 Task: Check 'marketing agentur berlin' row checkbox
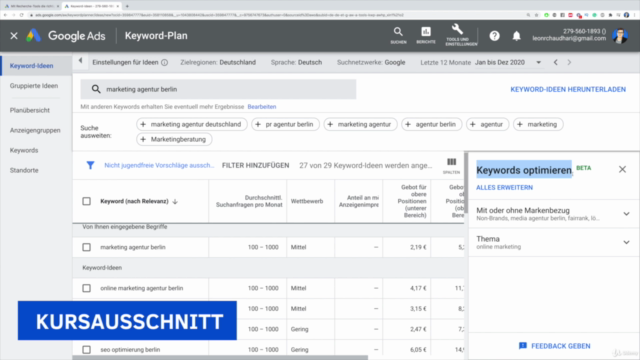87,247
